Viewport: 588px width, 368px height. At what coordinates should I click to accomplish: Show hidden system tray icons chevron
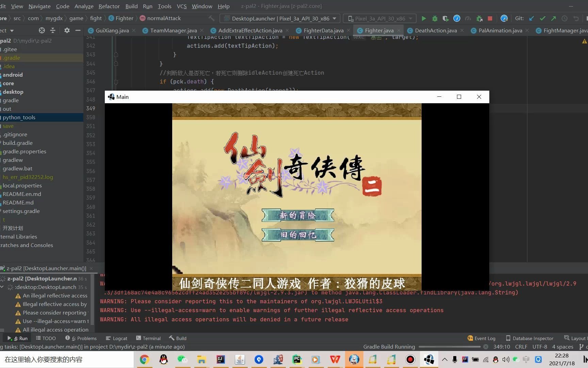click(444, 359)
